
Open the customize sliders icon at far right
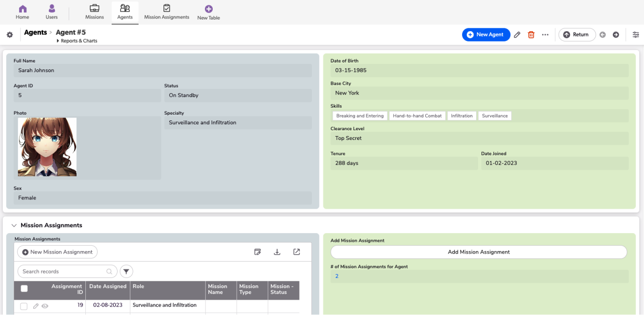[x=636, y=35]
